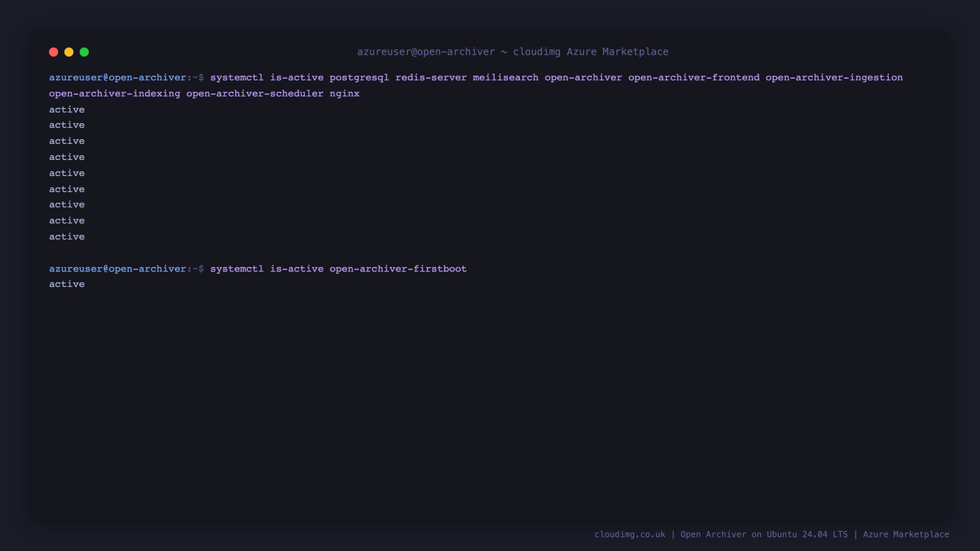
Task: Click the second prompt 'azureuser@open-archiver'
Action: tap(118, 269)
